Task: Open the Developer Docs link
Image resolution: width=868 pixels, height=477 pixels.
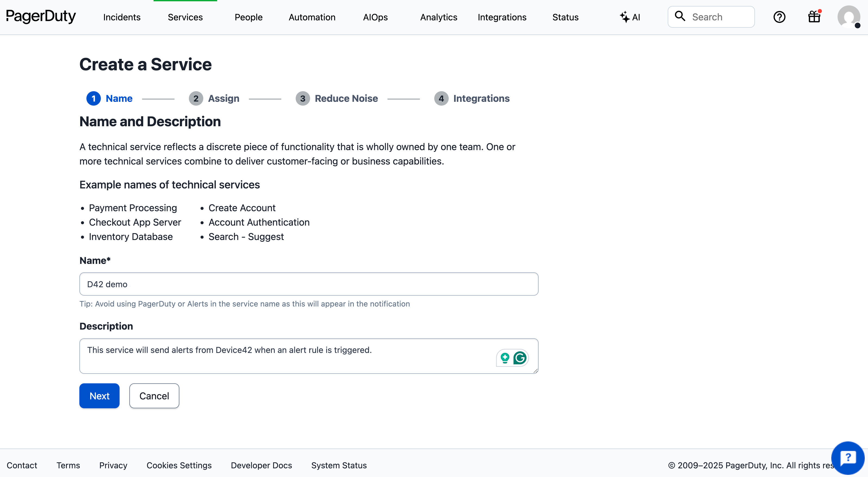Action: (261, 465)
